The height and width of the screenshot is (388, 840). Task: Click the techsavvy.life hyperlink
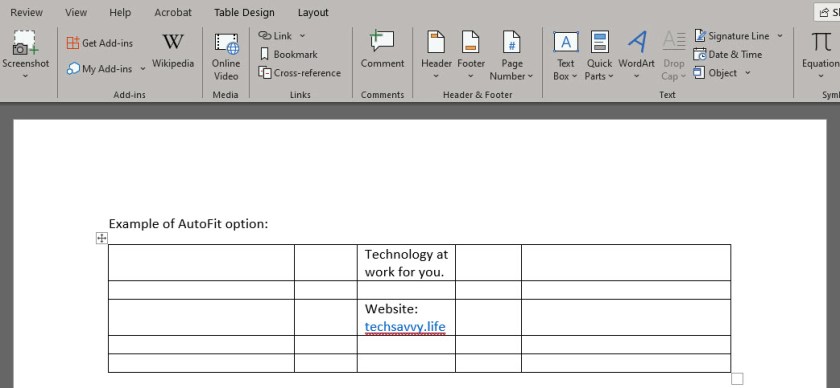point(405,326)
